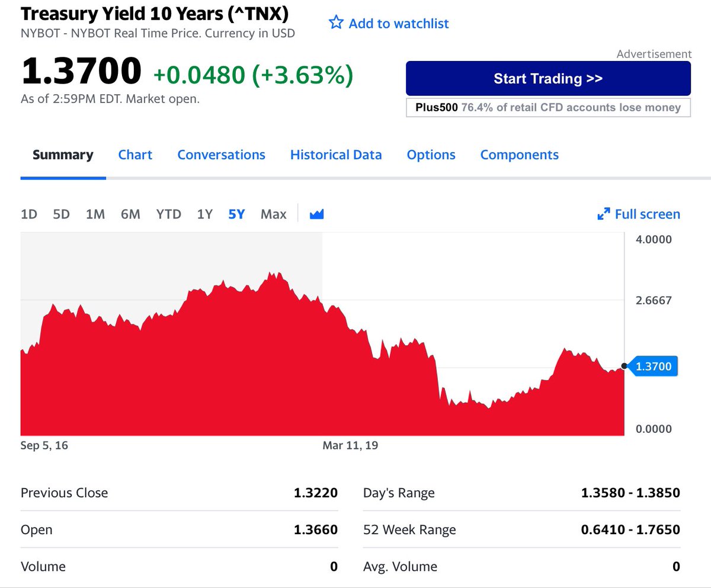This screenshot has height=588, width=711.
Task: Click the Avg. Volume label
Action: pyautogui.click(x=400, y=567)
